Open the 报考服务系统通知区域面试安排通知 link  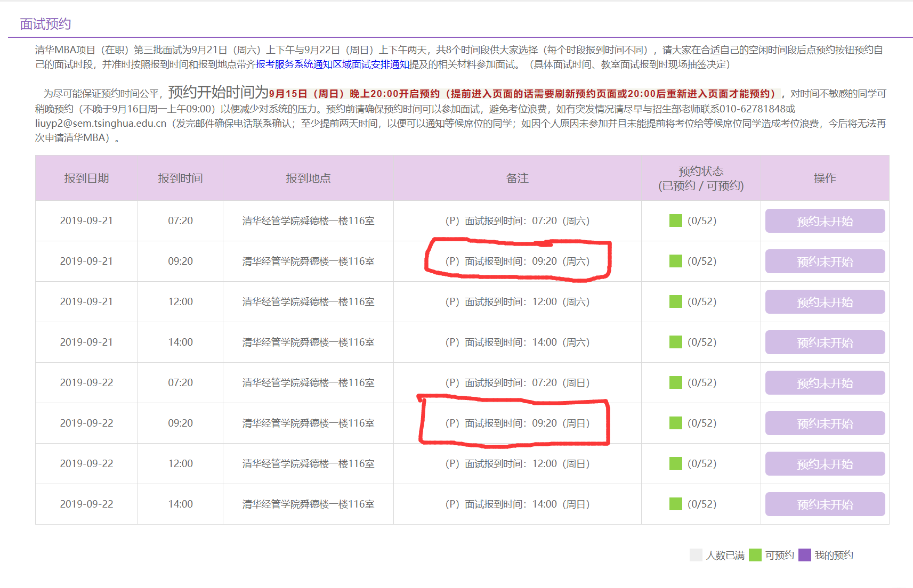coord(333,64)
